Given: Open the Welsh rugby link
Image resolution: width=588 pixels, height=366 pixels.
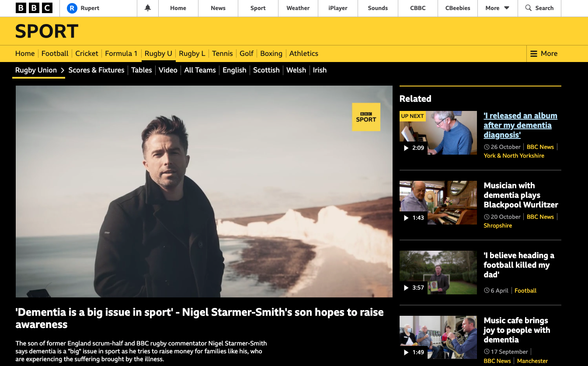Looking at the screenshot, I should 296,70.
